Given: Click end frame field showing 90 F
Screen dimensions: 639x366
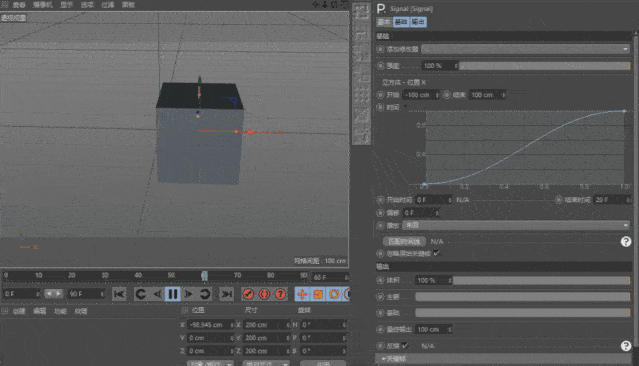Looking at the screenshot, I should [86, 294].
